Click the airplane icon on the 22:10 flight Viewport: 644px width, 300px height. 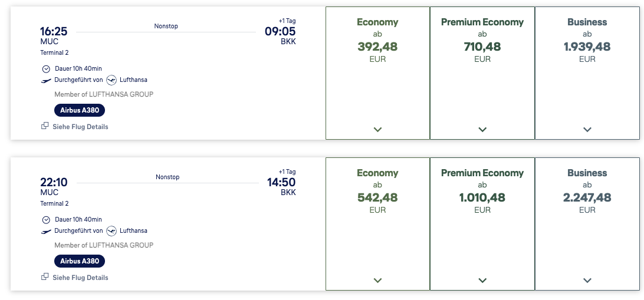pos(46,232)
